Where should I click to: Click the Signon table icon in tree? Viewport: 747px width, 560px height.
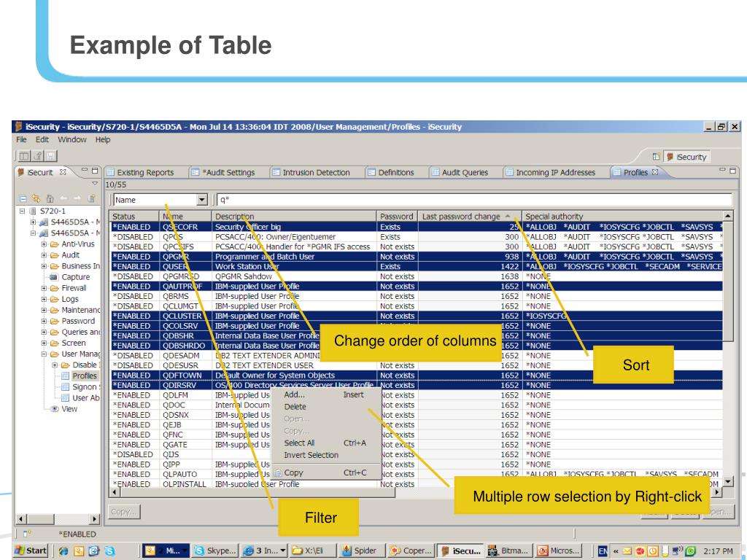(65, 386)
